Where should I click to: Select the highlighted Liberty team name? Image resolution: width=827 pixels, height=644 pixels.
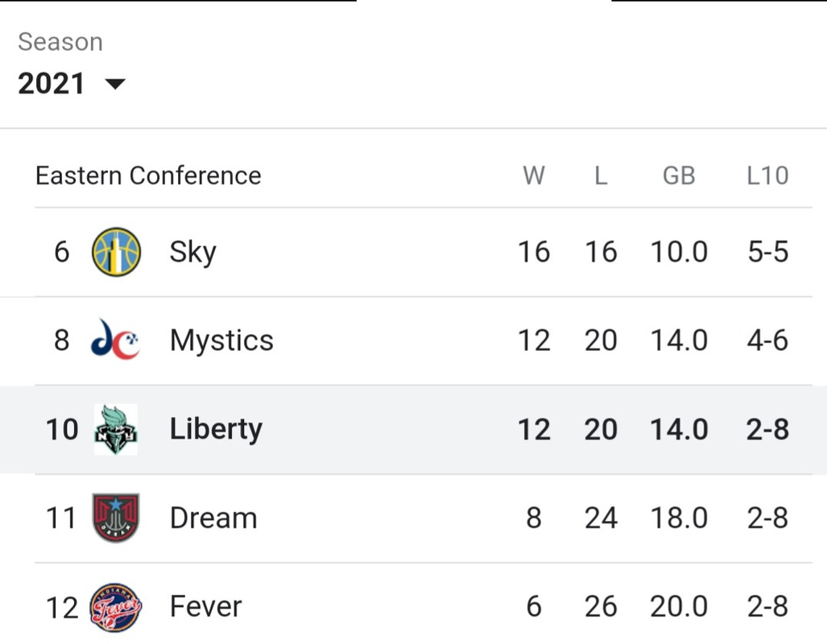click(x=216, y=429)
